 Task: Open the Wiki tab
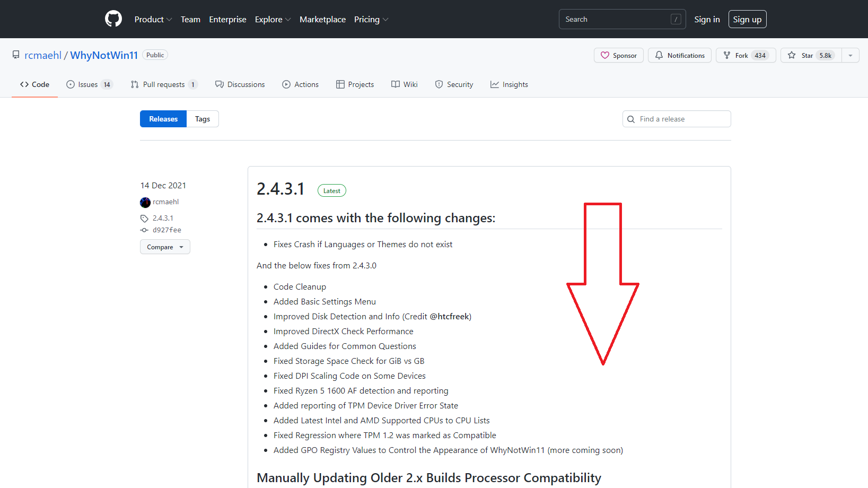405,84
